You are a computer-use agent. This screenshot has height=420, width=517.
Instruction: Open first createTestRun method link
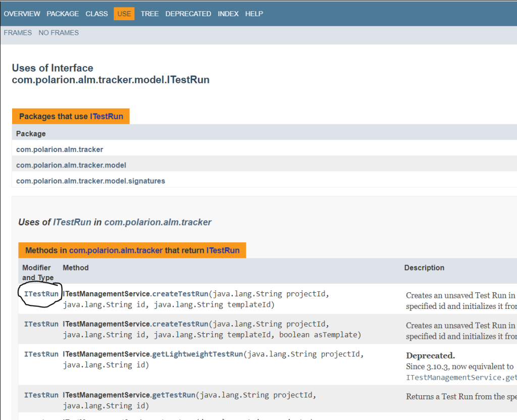[180, 294]
